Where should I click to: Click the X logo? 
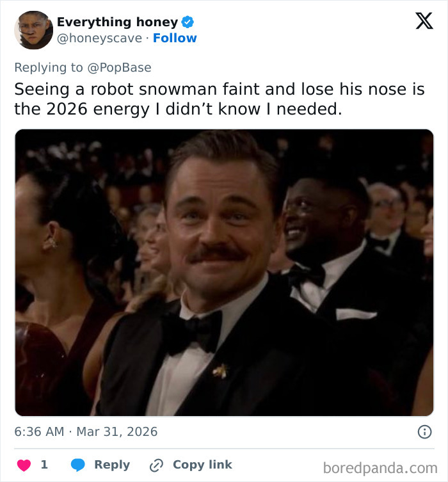pos(424,22)
